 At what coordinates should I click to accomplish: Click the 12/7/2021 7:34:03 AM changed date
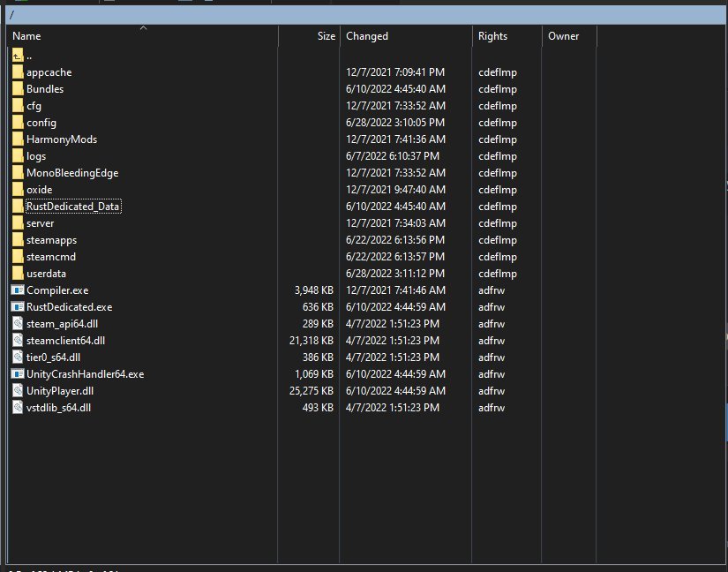[x=395, y=223]
